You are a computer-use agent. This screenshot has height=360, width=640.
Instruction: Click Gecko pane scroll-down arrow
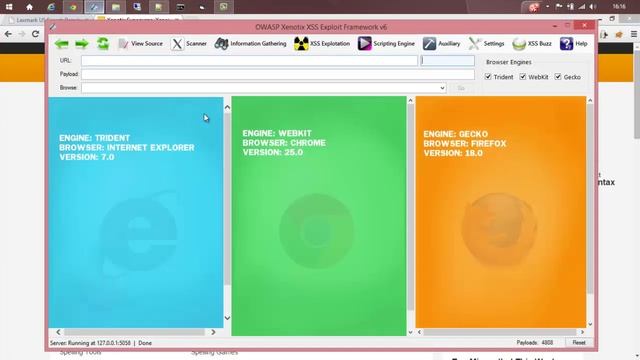point(590,324)
